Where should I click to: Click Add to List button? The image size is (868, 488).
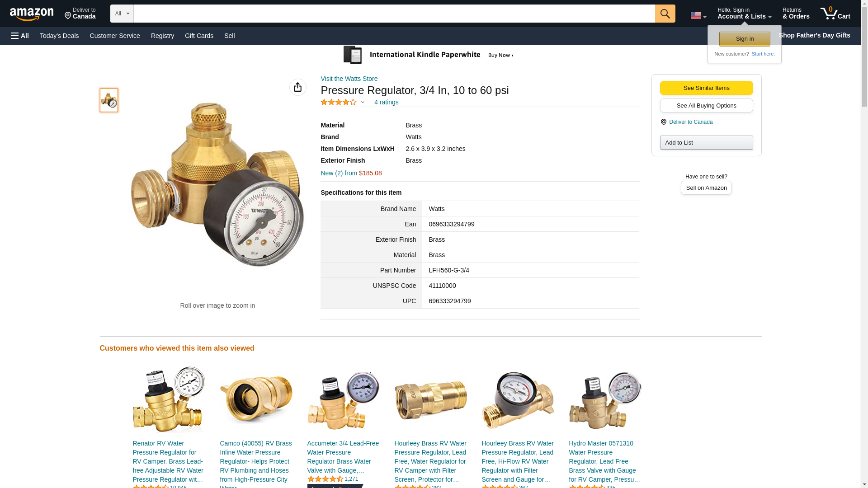(x=706, y=143)
